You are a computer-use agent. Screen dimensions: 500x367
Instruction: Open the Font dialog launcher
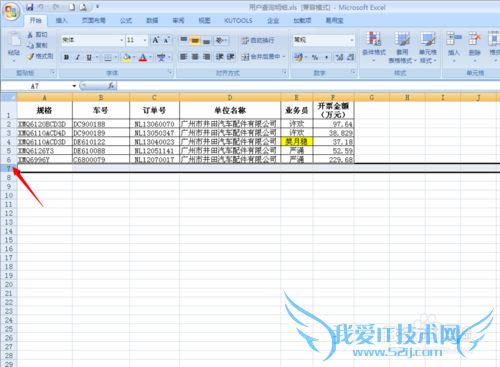170,72
